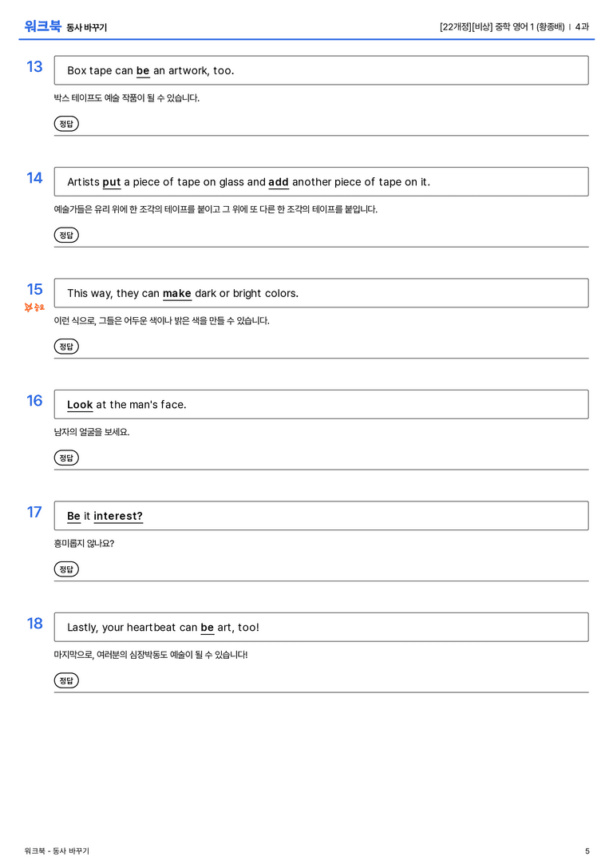This screenshot has height=868, width=613.
Task: Click the blue 워크북 header logo
Action: point(42,26)
